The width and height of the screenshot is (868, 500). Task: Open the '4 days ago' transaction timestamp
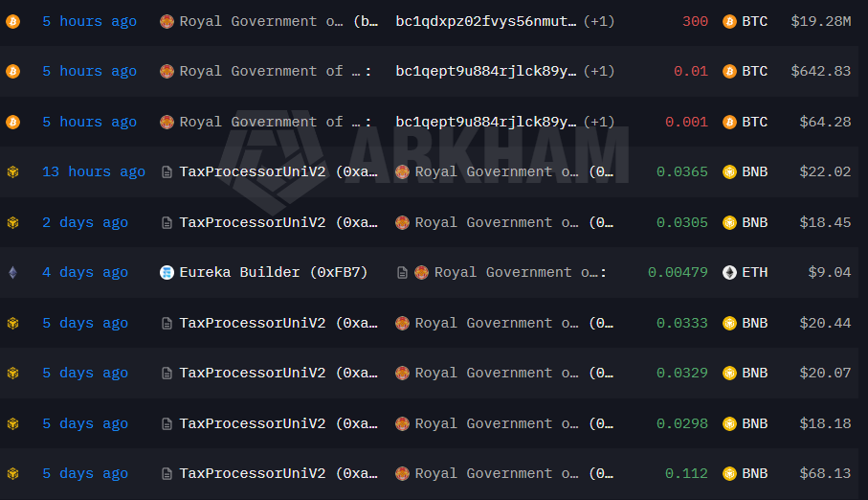coord(85,273)
